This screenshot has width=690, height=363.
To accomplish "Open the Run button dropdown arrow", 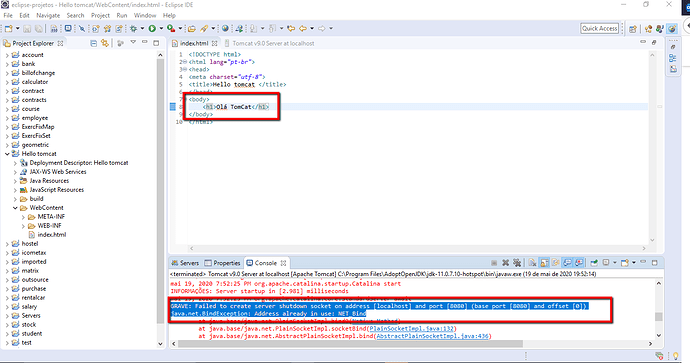I will [x=161, y=29].
